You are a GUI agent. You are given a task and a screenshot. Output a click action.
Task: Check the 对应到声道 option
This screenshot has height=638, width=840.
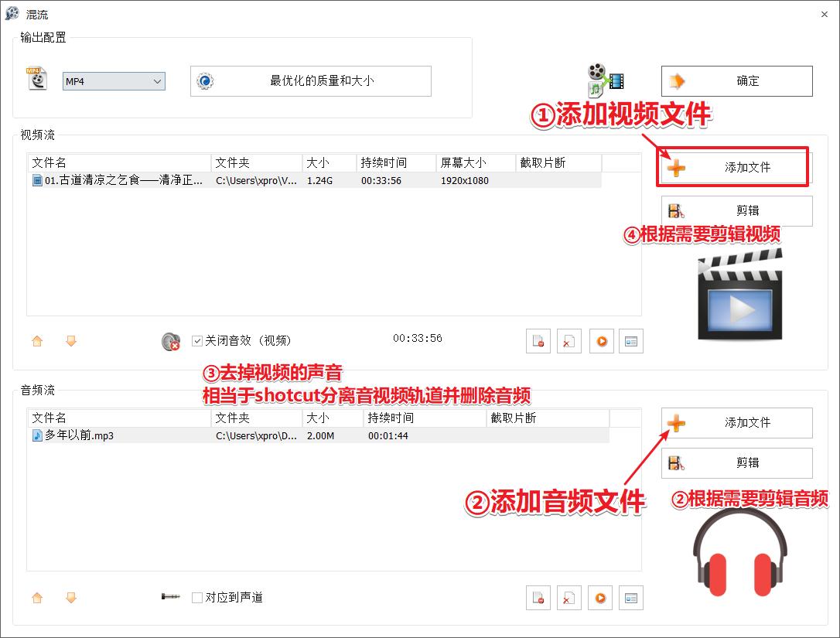click(197, 597)
